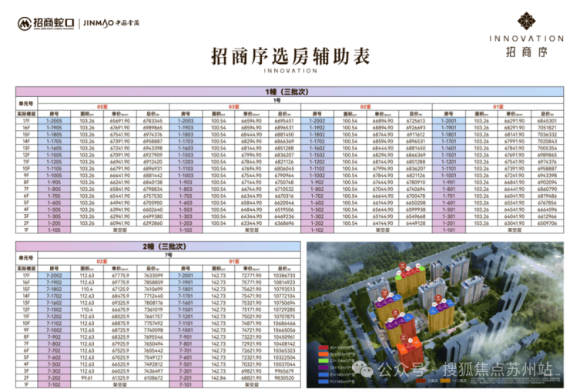Click the 03室 column header
Viewport: 570px width, 392px height.
pyautogui.click(x=233, y=107)
